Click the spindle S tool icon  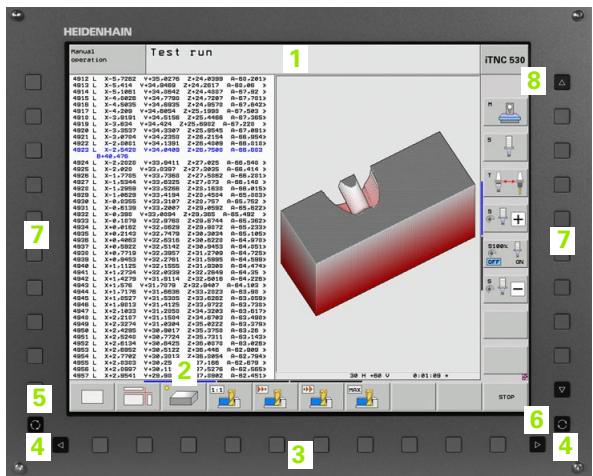click(x=506, y=147)
